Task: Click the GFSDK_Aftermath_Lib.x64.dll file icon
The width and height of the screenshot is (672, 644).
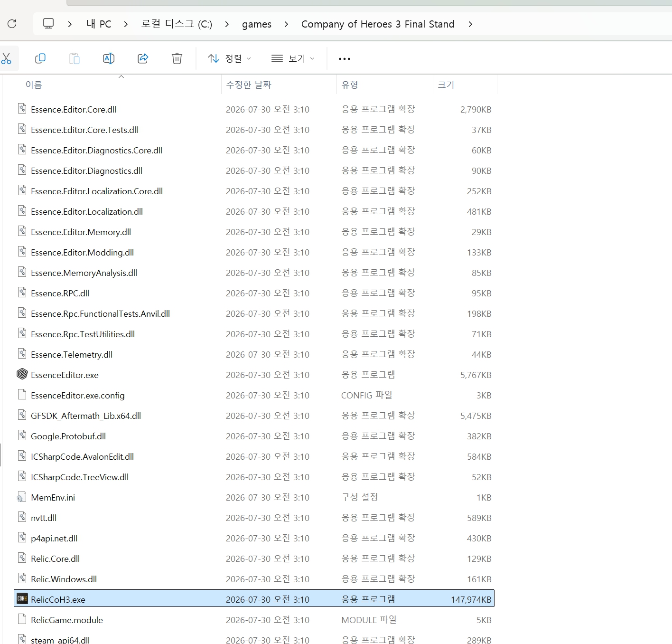Action: pos(22,415)
